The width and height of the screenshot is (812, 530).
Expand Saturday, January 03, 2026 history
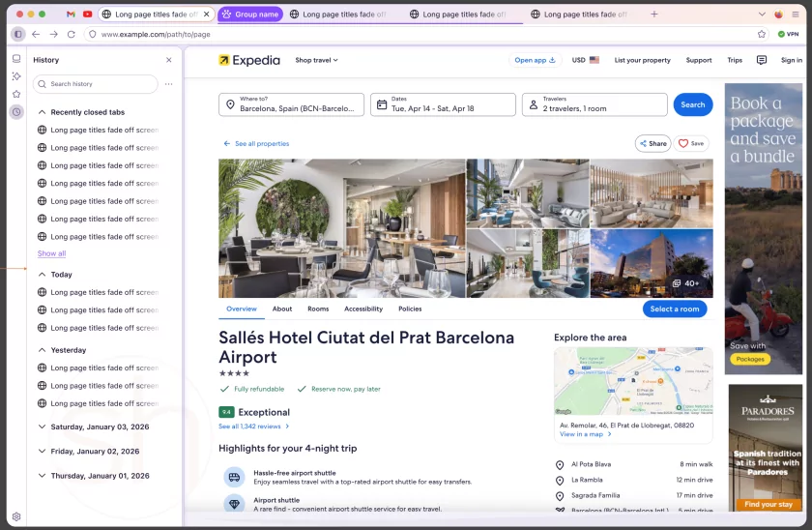[42, 427]
